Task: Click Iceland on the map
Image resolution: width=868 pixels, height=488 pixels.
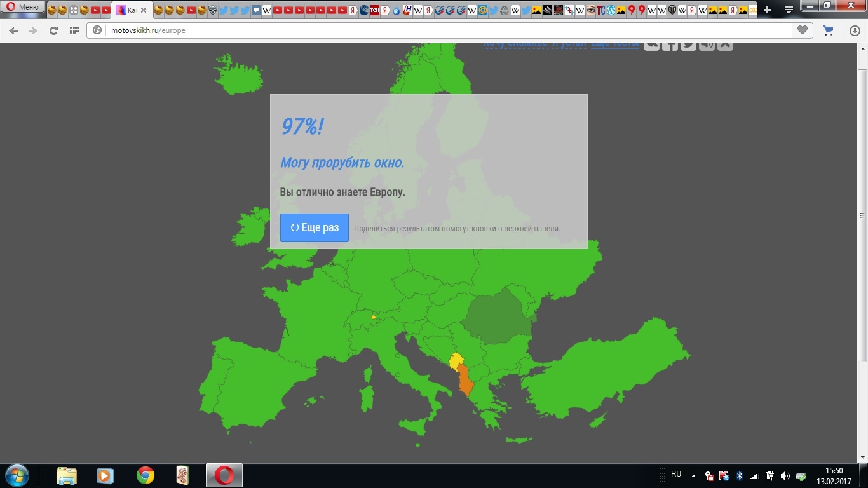Action: click(x=239, y=78)
